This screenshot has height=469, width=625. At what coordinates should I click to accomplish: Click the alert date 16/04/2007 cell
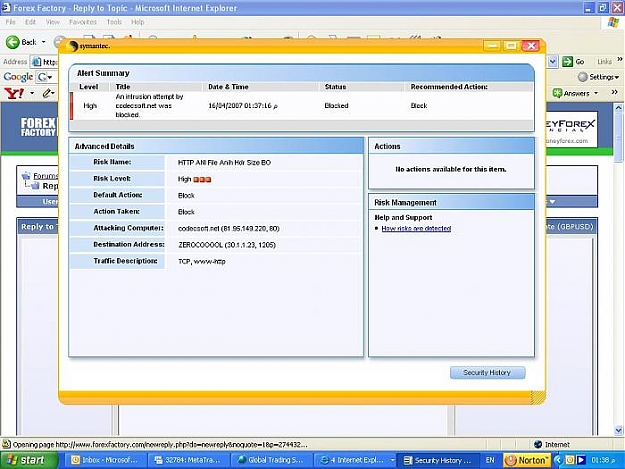click(243, 106)
